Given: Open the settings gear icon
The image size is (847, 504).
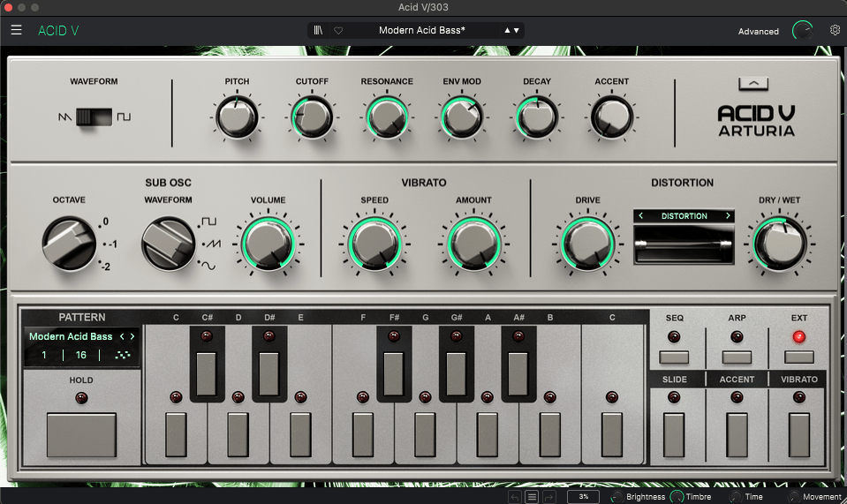Looking at the screenshot, I should click(x=835, y=30).
